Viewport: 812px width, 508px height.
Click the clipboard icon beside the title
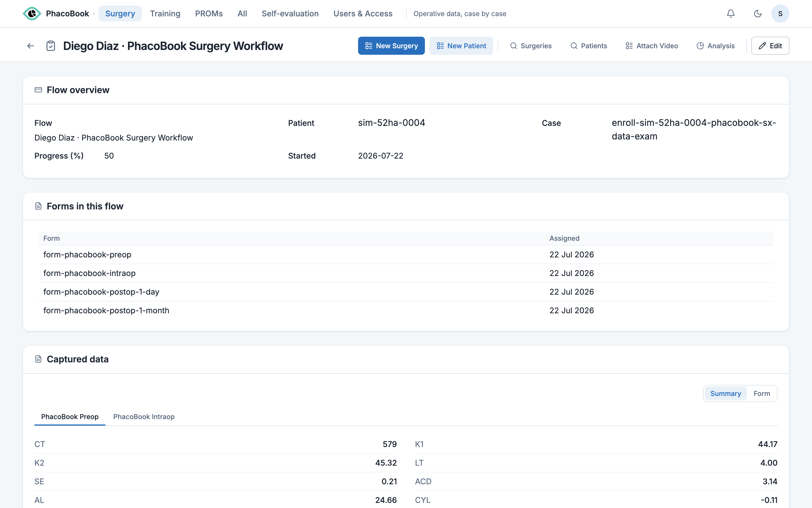(x=51, y=46)
